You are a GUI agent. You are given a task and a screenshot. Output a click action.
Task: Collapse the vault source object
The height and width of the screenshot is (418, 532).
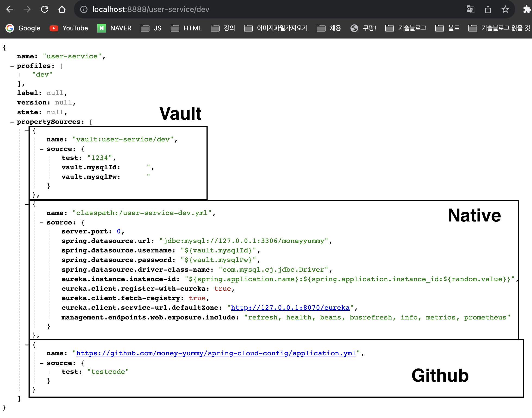tap(42, 149)
